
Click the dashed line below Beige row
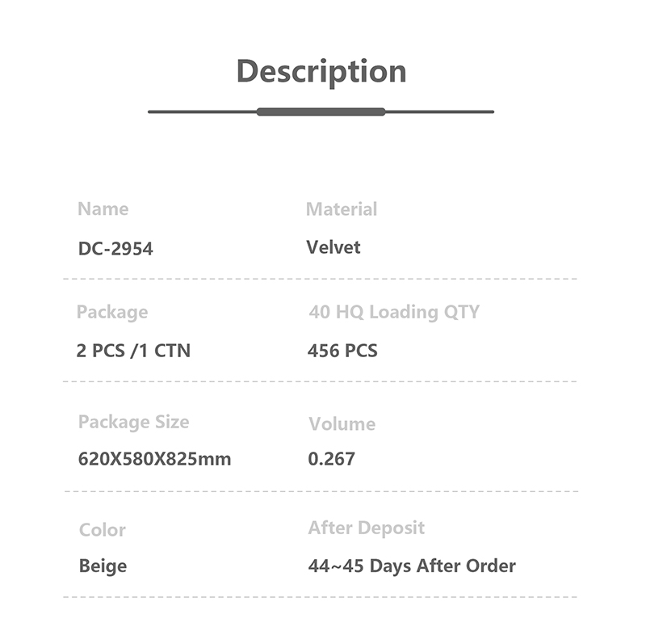[x=320, y=597]
